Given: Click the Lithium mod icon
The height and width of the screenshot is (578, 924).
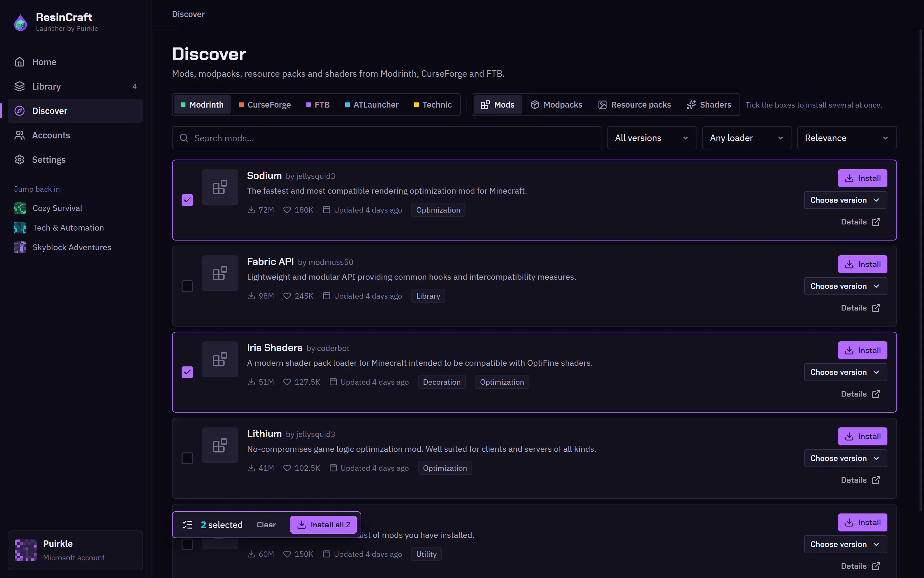Looking at the screenshot, I should [x=220, y=445].
